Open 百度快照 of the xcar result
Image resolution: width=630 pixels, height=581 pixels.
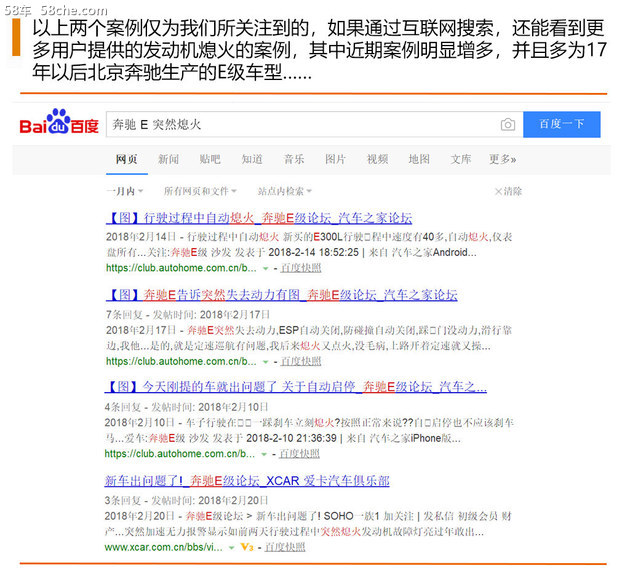[285, 547]
